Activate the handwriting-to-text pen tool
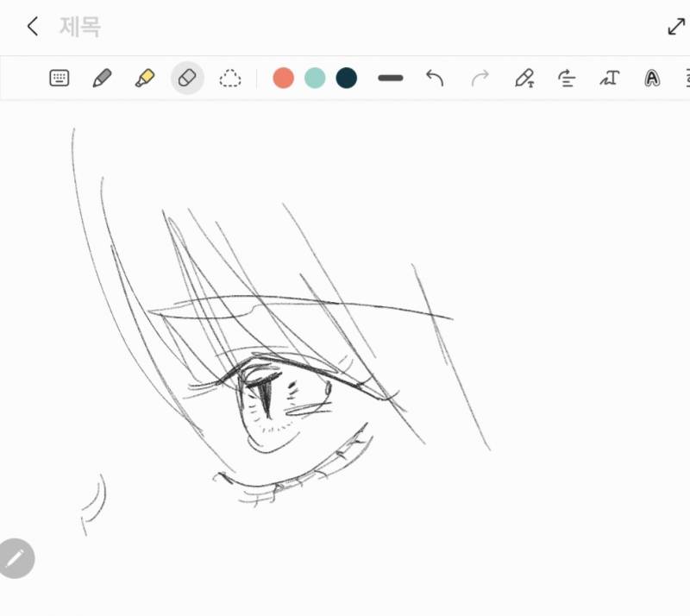This screenshot has height=616, width=690. [524, 78]
